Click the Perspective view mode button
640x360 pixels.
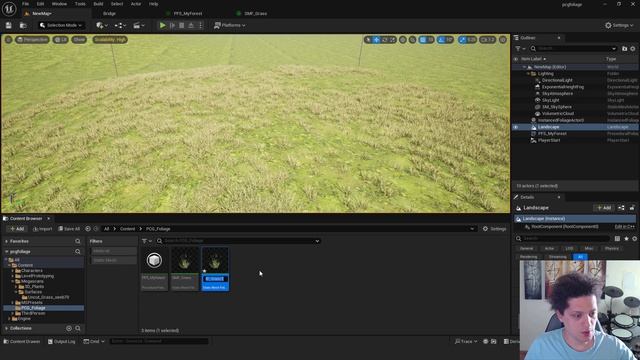(x=32, y=40)
